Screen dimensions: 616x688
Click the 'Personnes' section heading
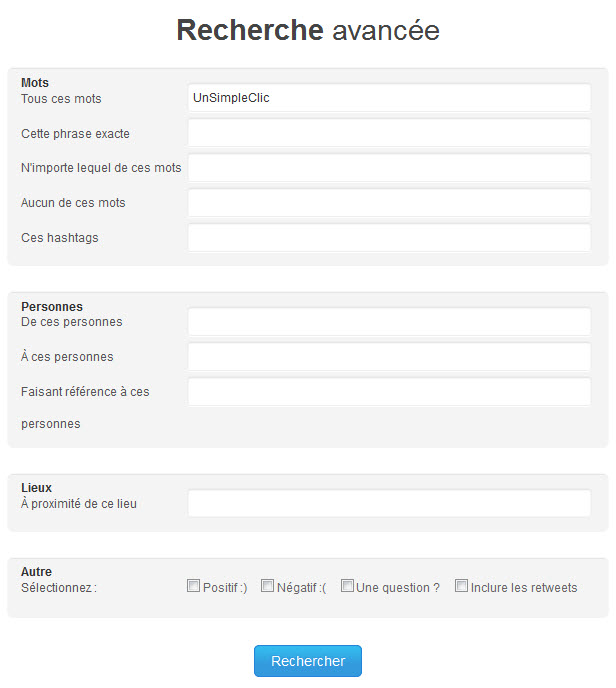(52, 306)
